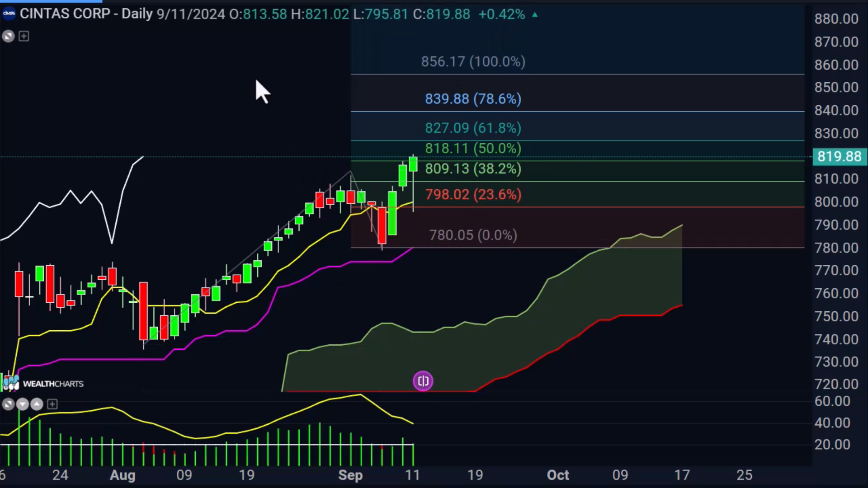Image resolution: width=868 pixels, height=488 pixels.
Task: Maximize the main price chart pane
Action: coord(8,36)
